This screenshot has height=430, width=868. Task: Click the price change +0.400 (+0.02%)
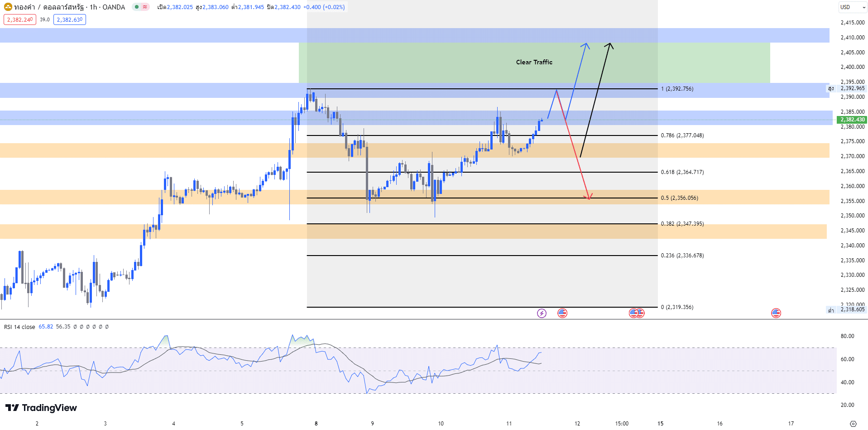pyautogui.click(x=324, y=7)
